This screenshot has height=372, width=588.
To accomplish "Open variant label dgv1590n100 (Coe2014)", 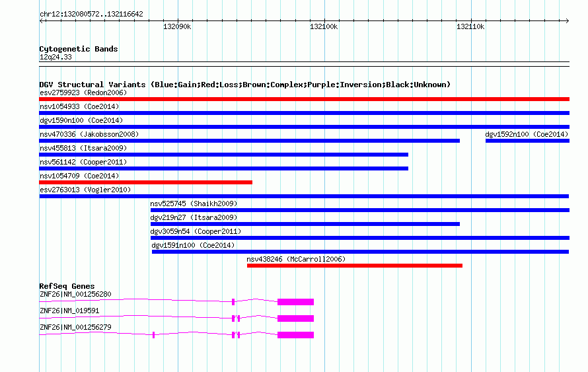I will [x=81, y=120].
